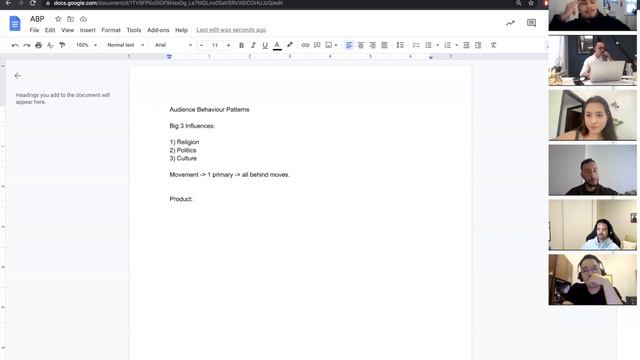The height and width of the screenshot is (360, 640).
Task: Toggle bold formatting
Action: pos(241,45)
